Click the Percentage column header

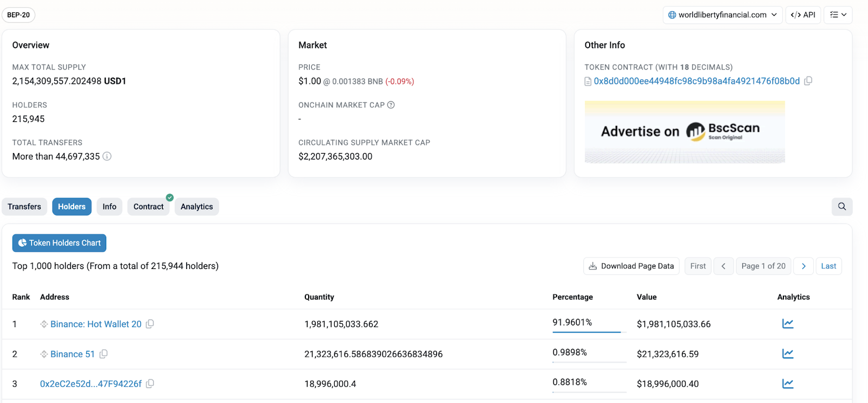pyautogui.click(x=572, y=297)
